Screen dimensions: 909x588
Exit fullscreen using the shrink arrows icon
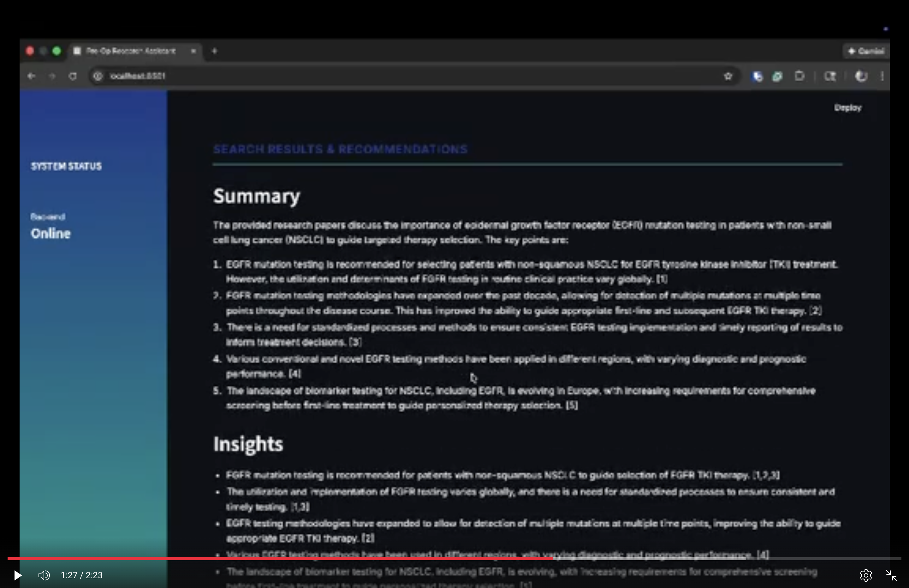891,575
